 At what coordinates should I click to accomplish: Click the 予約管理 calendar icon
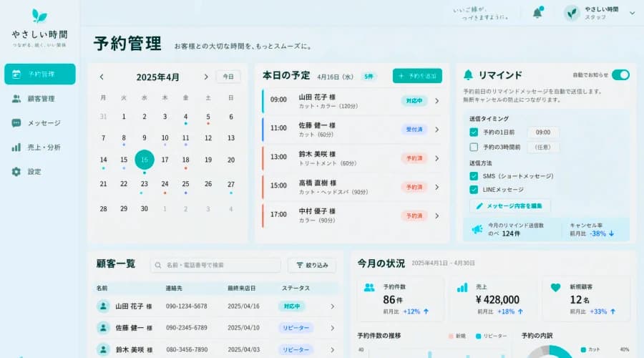point(16,74)
